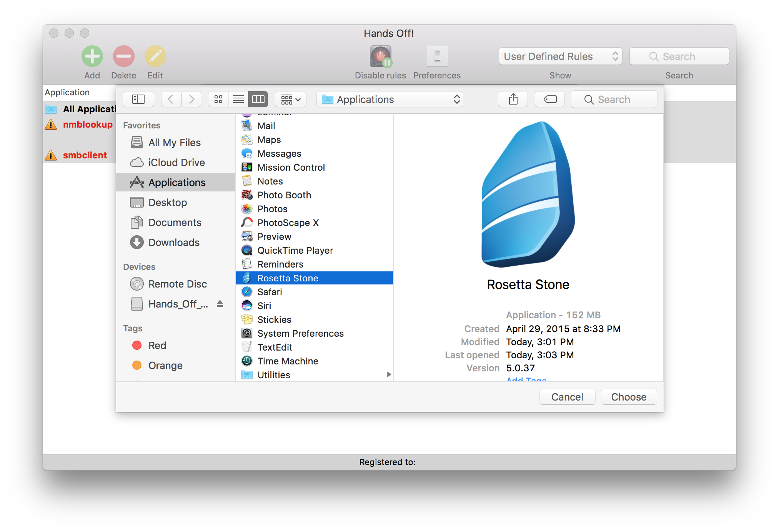Toggle the sidebar visibility button
Image resolution: width=779 pixels, height=532 pixels.
click(x=138, y=100)
